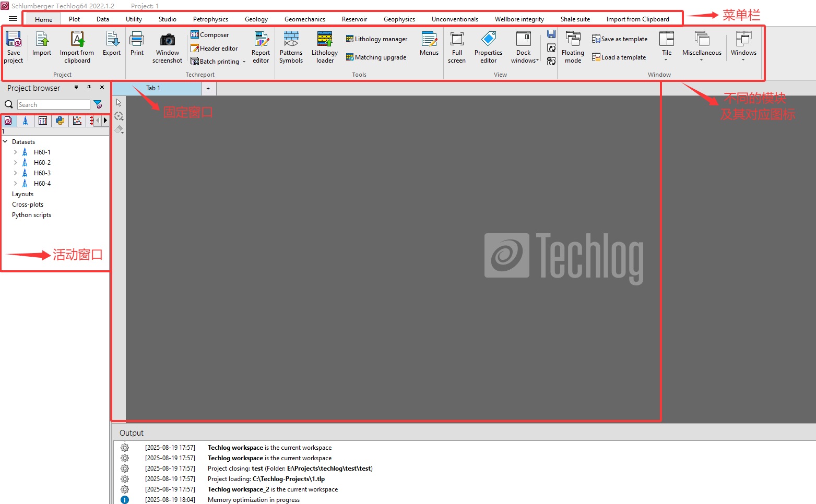Click the search magnifier icon in Project browser
The height and width of the screenshot is (504, 816).
click(x=9, y=104)
